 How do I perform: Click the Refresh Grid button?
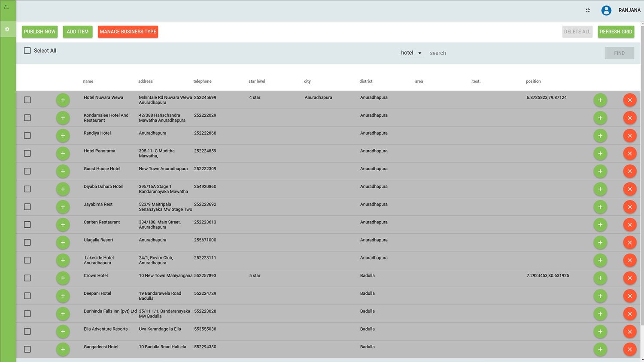(616, 32)
